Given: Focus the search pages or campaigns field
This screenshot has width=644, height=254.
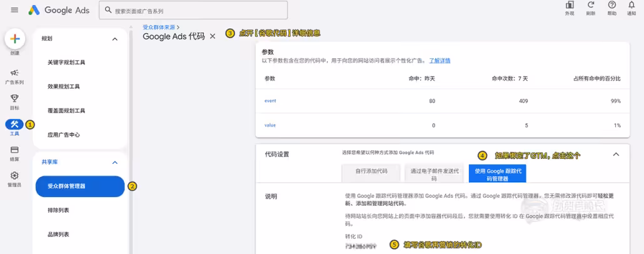Looking at the screenshot, I should 193,10.
